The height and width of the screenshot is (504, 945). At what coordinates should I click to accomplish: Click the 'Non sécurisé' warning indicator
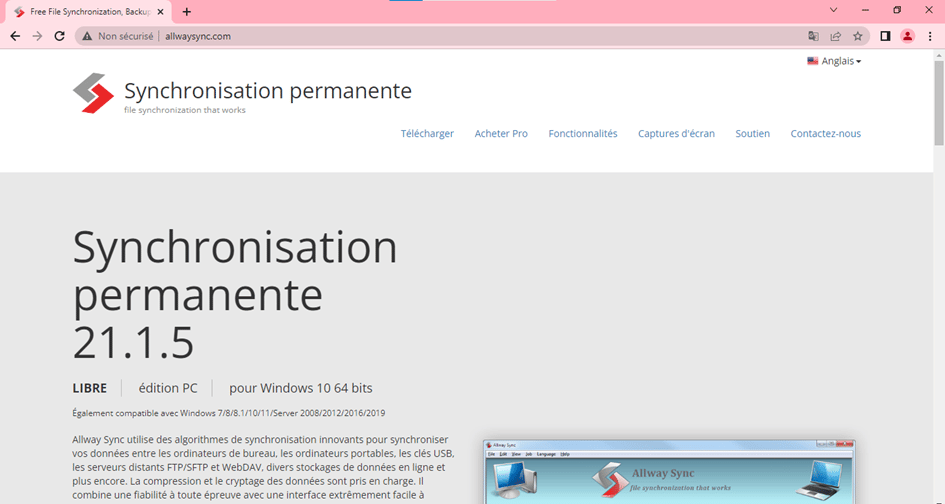118,36
